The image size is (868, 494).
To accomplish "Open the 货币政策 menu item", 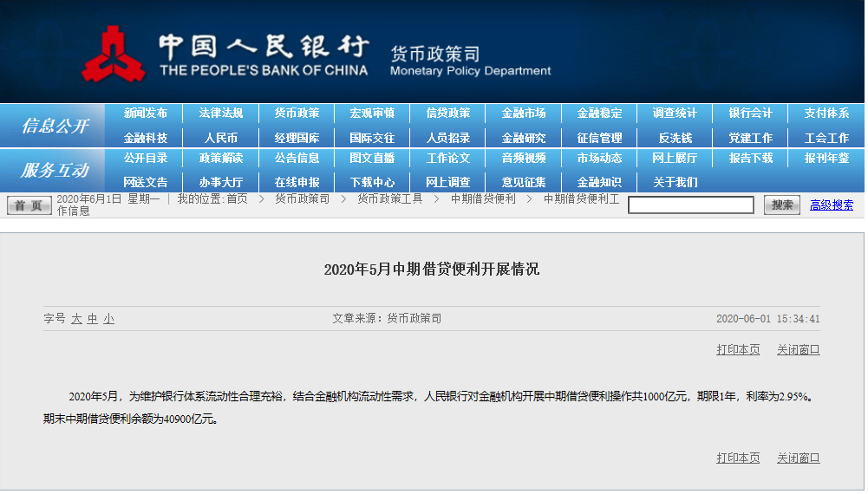I will click(297, 114).
